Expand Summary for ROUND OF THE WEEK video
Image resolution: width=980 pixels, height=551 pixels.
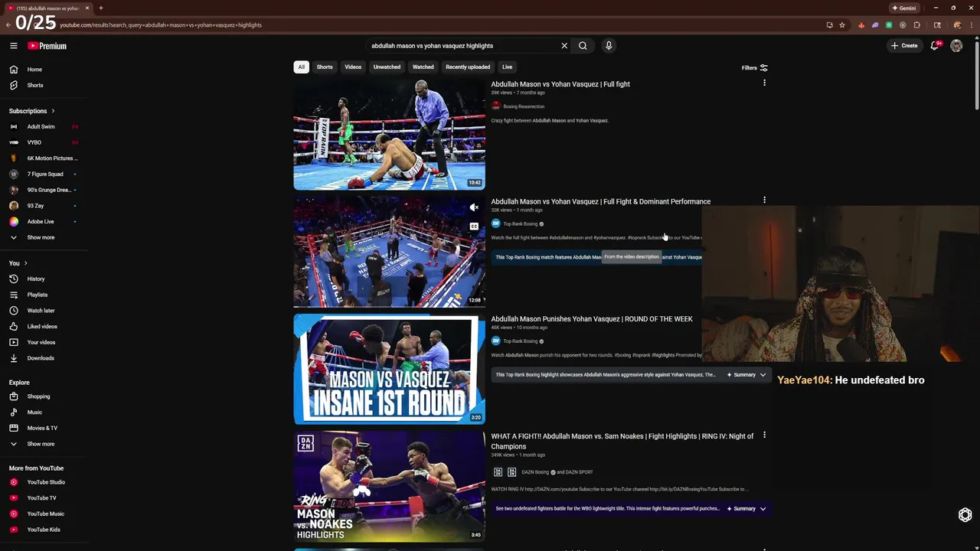click(746, 375)
